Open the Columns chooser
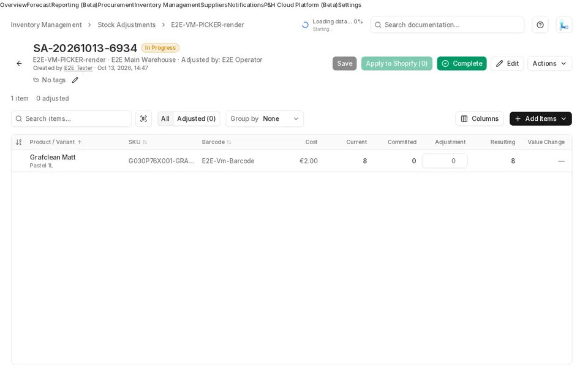 tap(480, 118)
